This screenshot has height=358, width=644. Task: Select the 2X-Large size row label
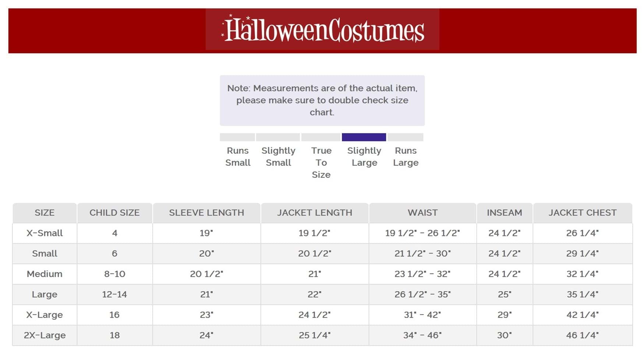click(45, 335)
